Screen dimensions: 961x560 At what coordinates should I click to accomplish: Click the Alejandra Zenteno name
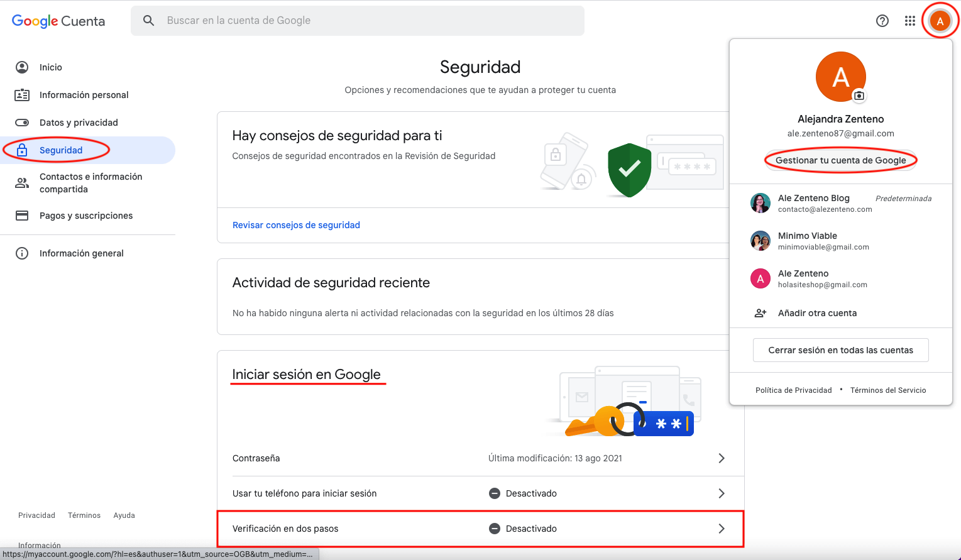pos(841,119)
